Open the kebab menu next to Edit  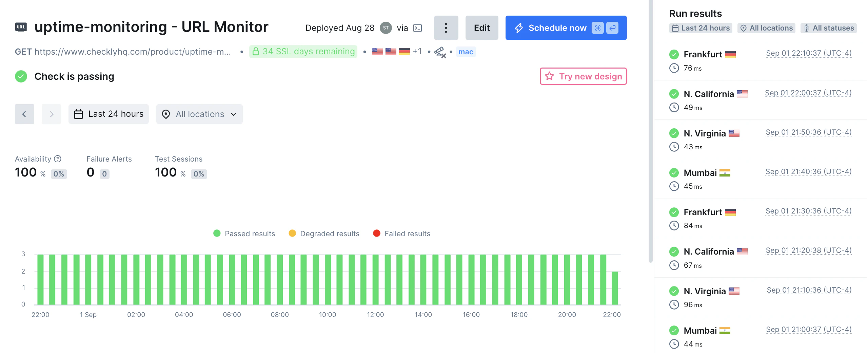(x=446, y=28)
